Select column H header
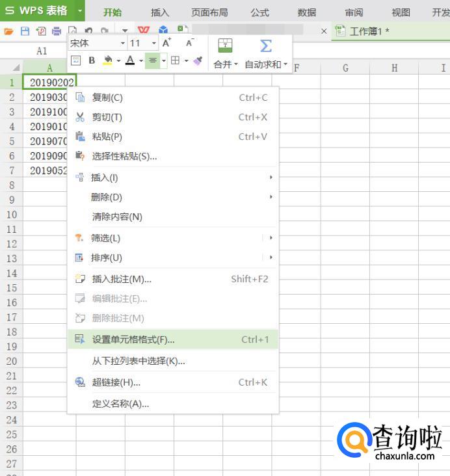450x476 pixels. pyautogui.click(x=394, y=68)
